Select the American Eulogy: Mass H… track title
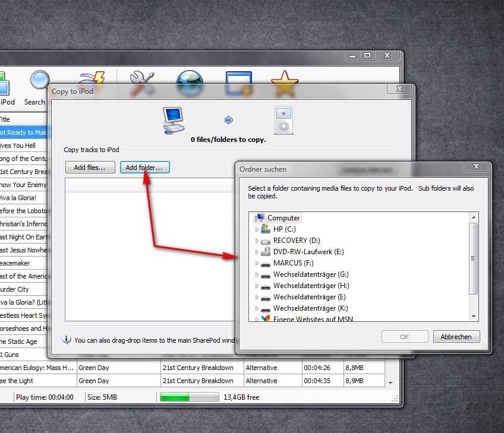Image resolution: width=504 pixels, height=433 pixels. point(37,368)
